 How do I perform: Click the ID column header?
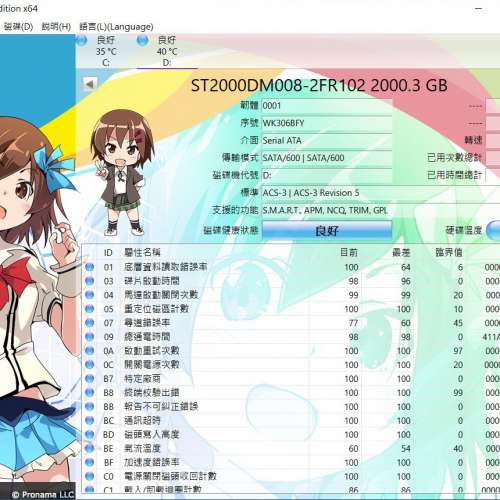click(x=108, y=253)
